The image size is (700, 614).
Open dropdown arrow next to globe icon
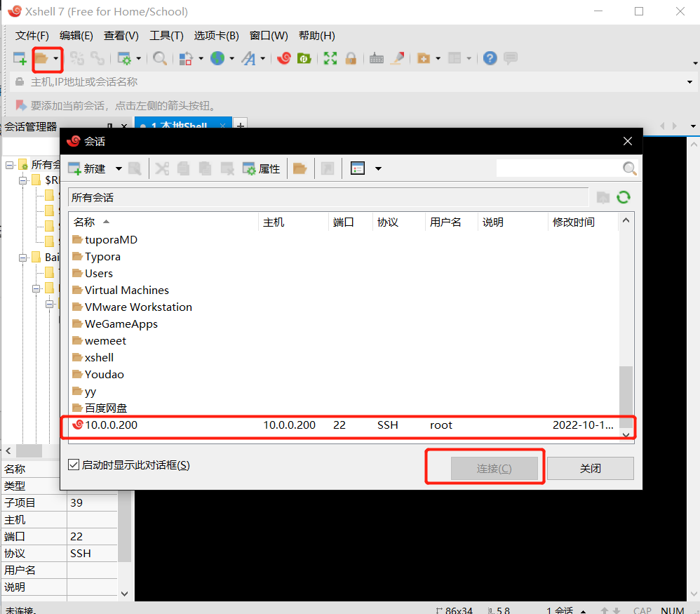pos(231,58)
